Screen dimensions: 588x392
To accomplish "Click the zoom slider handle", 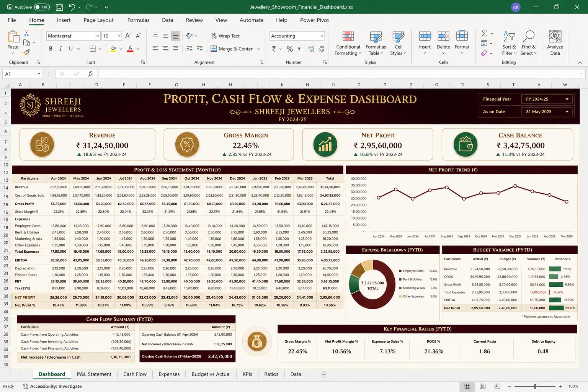I will [x=535, y=386].
